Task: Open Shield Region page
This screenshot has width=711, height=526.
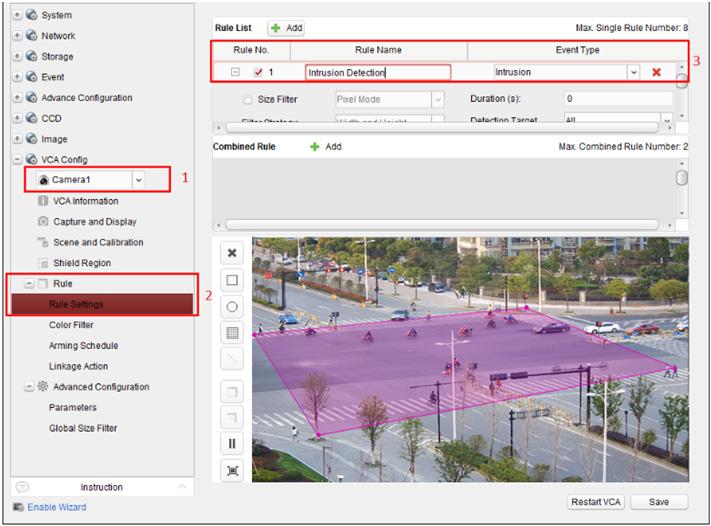Action: tap(82, 263)
